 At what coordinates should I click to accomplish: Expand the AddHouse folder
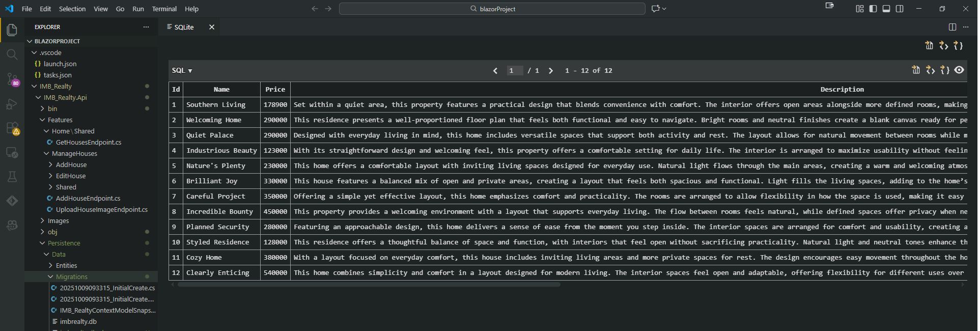click(x=71, y=164)
